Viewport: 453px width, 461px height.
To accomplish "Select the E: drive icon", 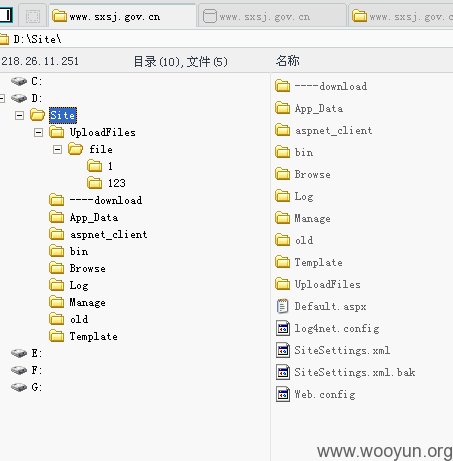I will (x=19, y=353).
